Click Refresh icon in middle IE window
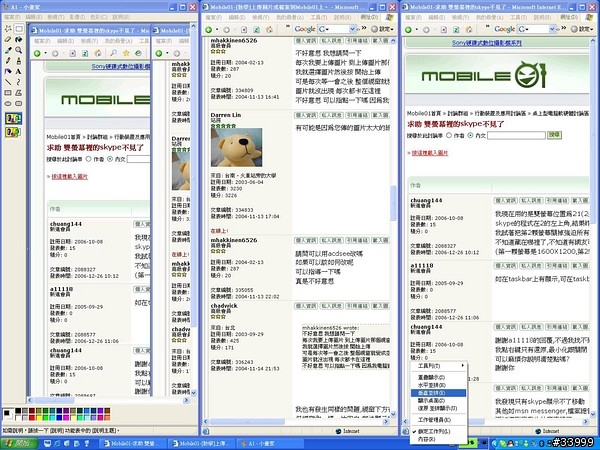Image resolution: width=600 pixels, height=450 pixels. coord(256,30)
